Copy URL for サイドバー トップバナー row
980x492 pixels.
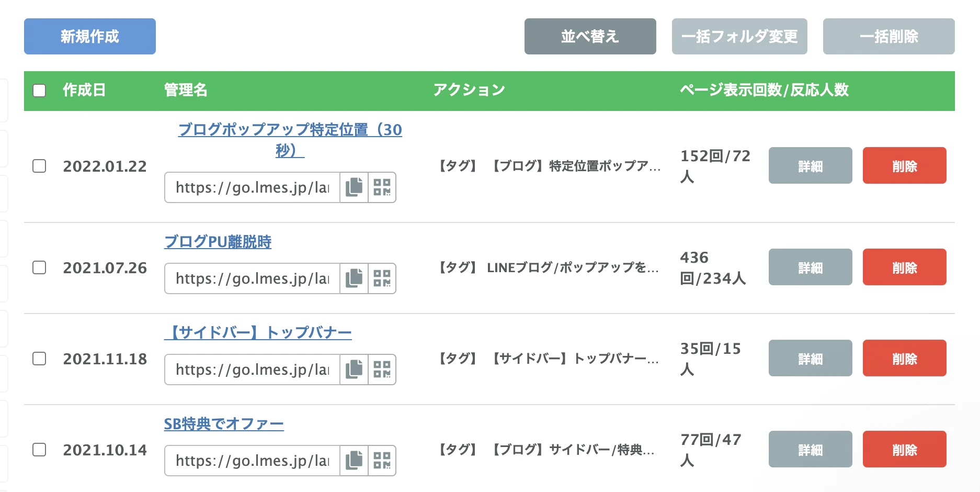(354, 370)
